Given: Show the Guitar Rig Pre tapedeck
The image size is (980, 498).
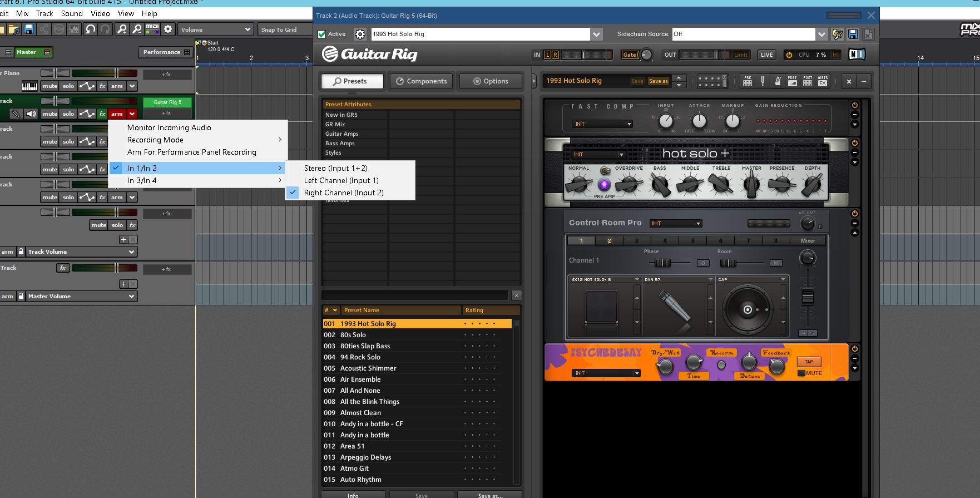Looking at the screenshot, I should [748, 81].
